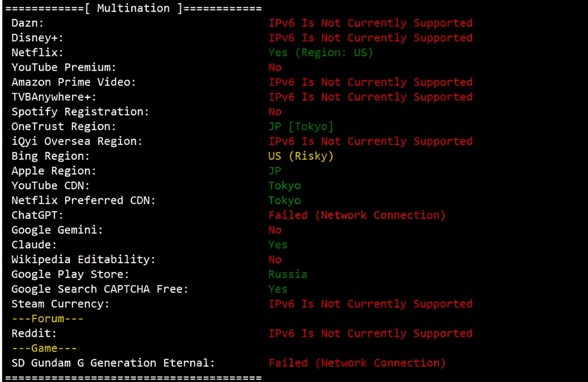Click the IPv6 unsupported result for TVBAnywhere+

[371, 97]
